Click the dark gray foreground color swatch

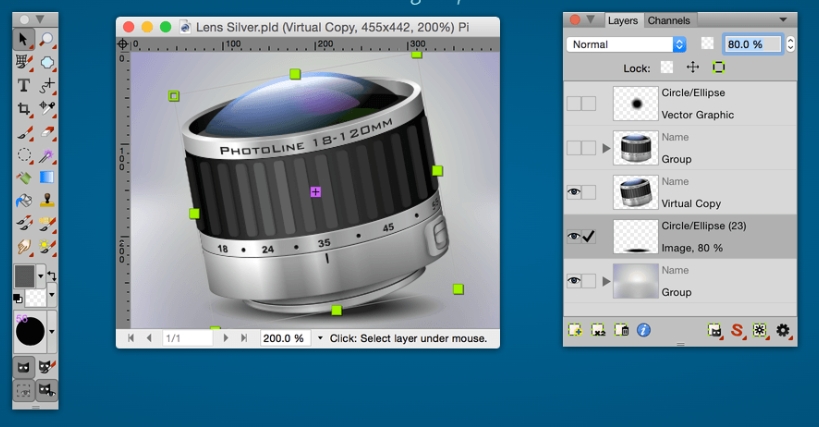tap(24, 275)
